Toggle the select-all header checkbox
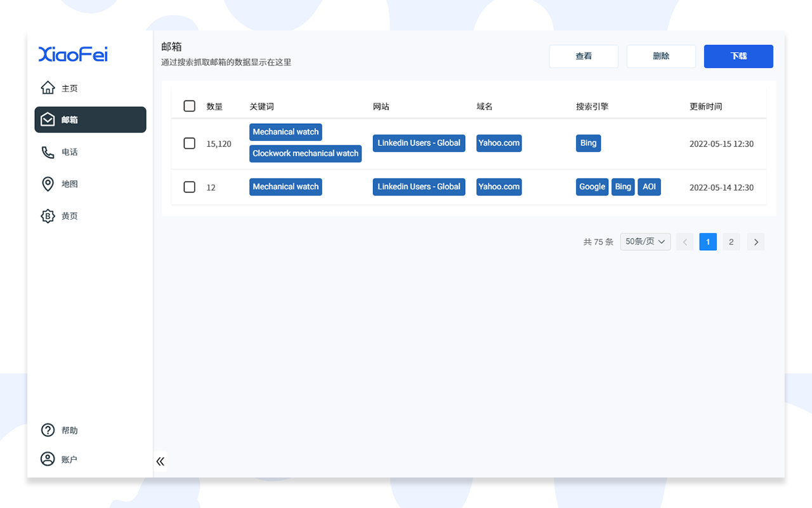The width and height of the screenshot is (812, 508). [x=189, y=106]
